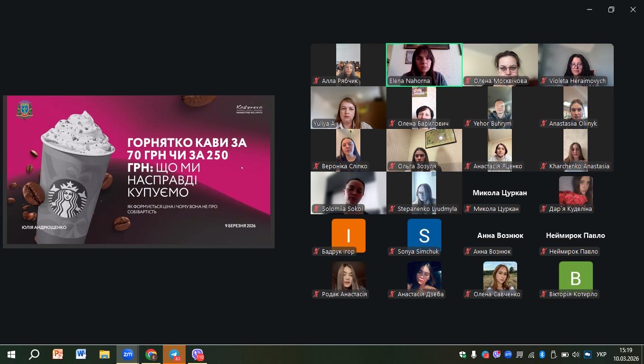Click the 'Solomiia Sokol' name label
This screenshot has height=364, width=644.
point(342,209)
